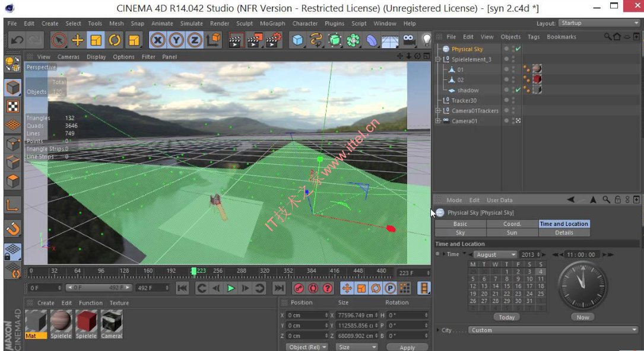The width and height of the screenshot is (644, 351).
Task: Toggle Physical Sky enabled checkmark
Action: pos(518,49)
